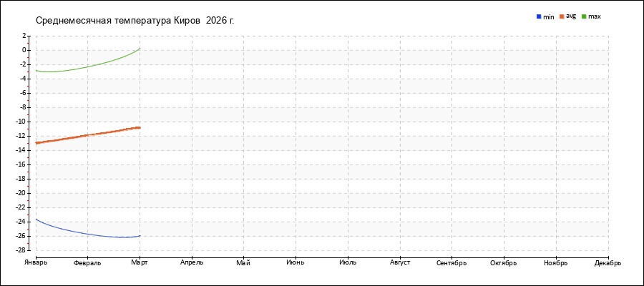Select the Февраль label on the axis
Image resolution: width=644 pixels, height=286 pixels.
click(87, 262)
